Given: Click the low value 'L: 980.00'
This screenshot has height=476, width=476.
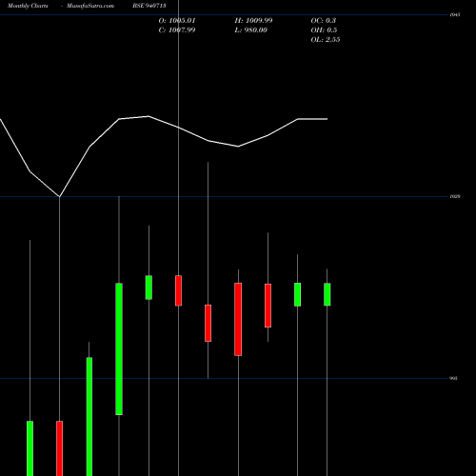Looking at the screenshot, I should 251,30.
